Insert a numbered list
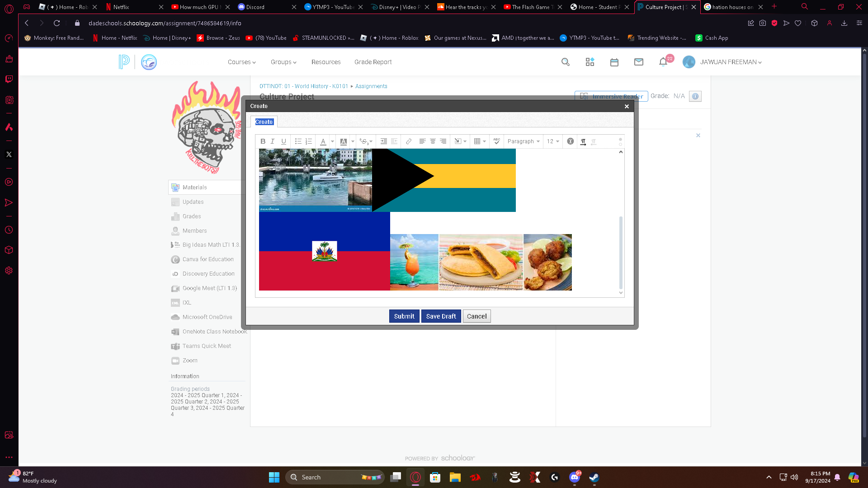 point(308,141)
